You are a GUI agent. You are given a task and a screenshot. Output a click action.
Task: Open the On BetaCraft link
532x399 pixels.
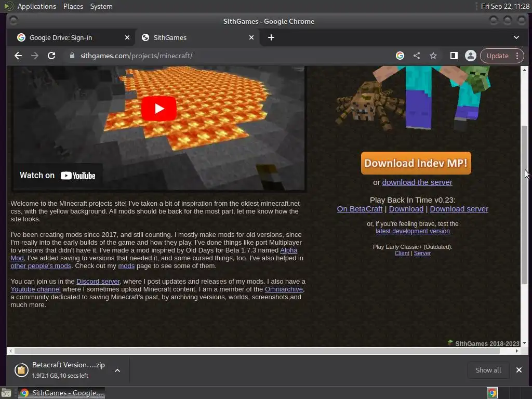360,209
